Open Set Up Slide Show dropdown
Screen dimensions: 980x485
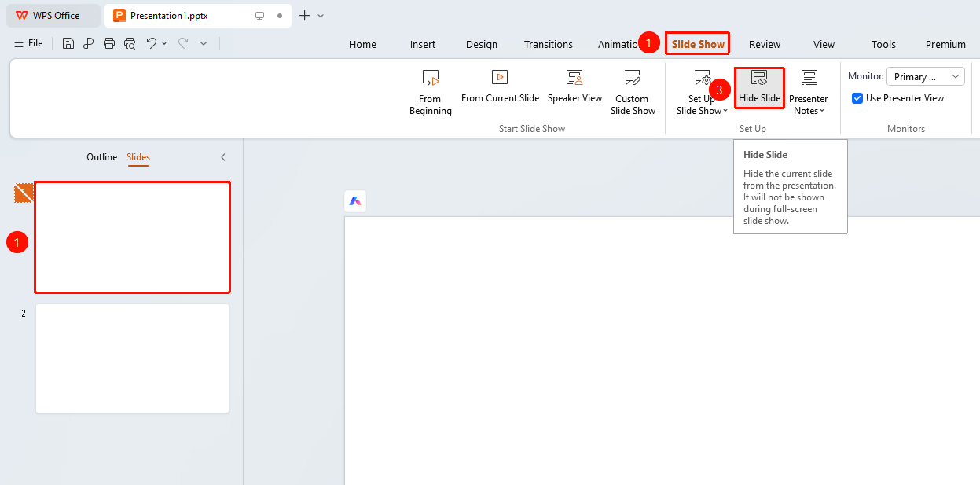pyautogui.click(x=702, y=93)
